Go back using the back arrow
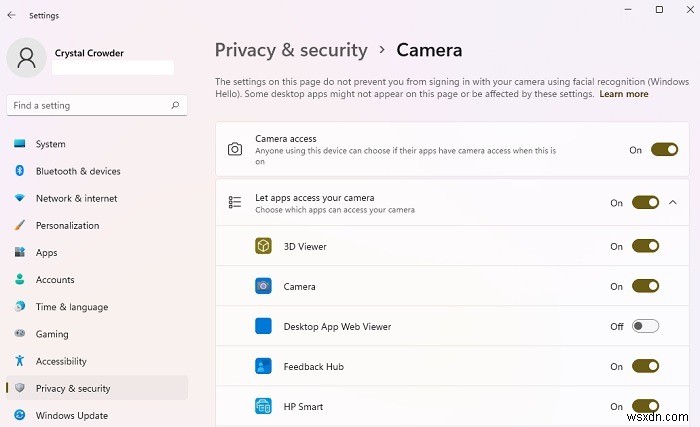This screenshot has height=427, width=700. click(x=11, y=15)
